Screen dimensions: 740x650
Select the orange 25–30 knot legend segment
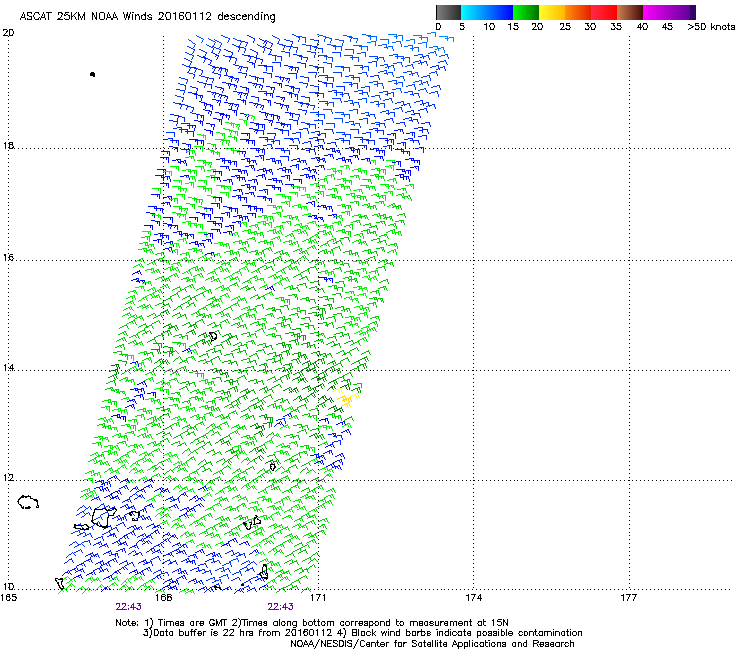click(578, 12)
